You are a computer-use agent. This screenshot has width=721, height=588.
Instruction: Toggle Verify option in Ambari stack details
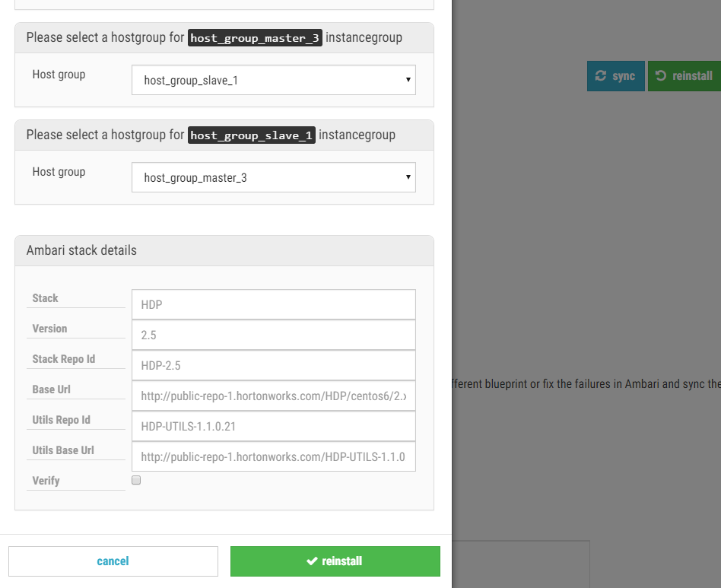click(x=135, y=479)
